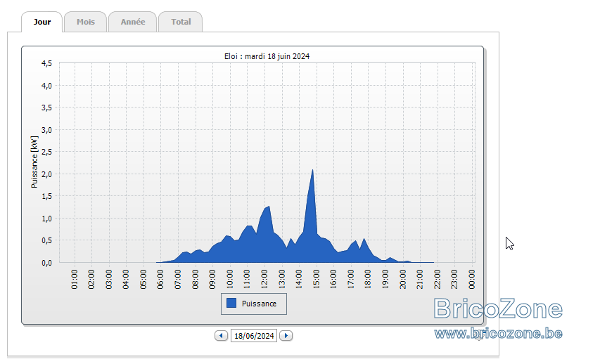Click the BricoZone watermark logo
The image size is (600, 364).
498,308
